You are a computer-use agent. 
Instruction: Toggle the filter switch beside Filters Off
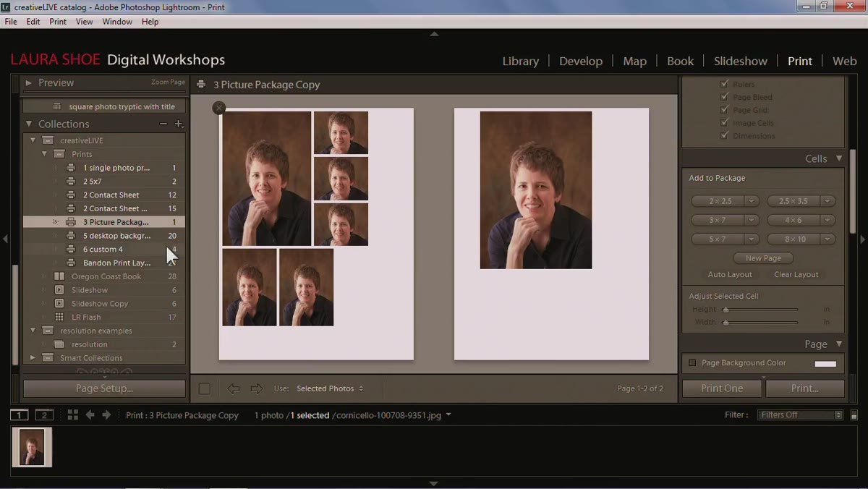(x=854, y=415)
